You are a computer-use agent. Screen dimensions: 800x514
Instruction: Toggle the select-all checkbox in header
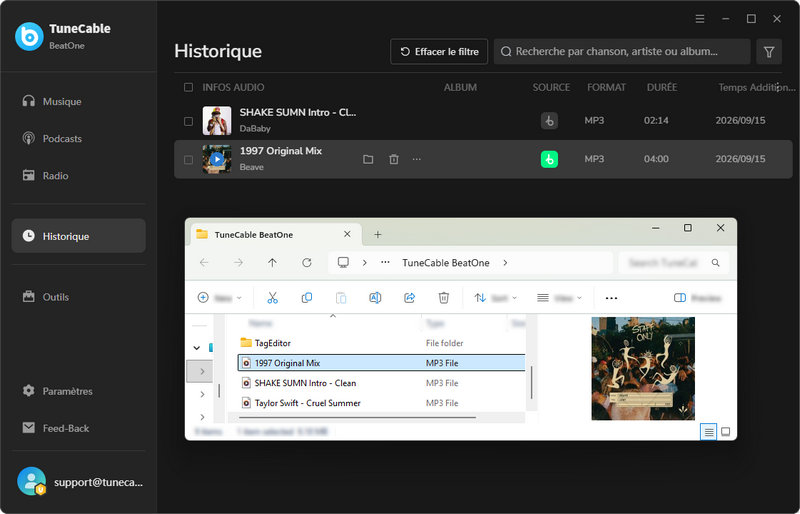click(188, 87)
